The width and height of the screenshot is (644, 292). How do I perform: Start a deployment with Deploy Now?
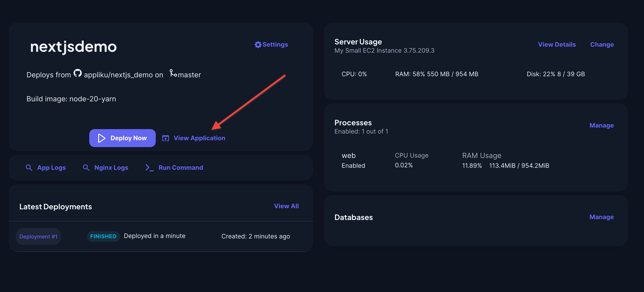coord(122,138)
